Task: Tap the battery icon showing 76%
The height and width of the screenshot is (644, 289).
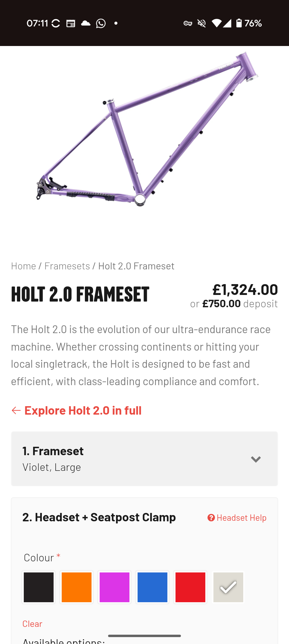Action: (239, 23)
